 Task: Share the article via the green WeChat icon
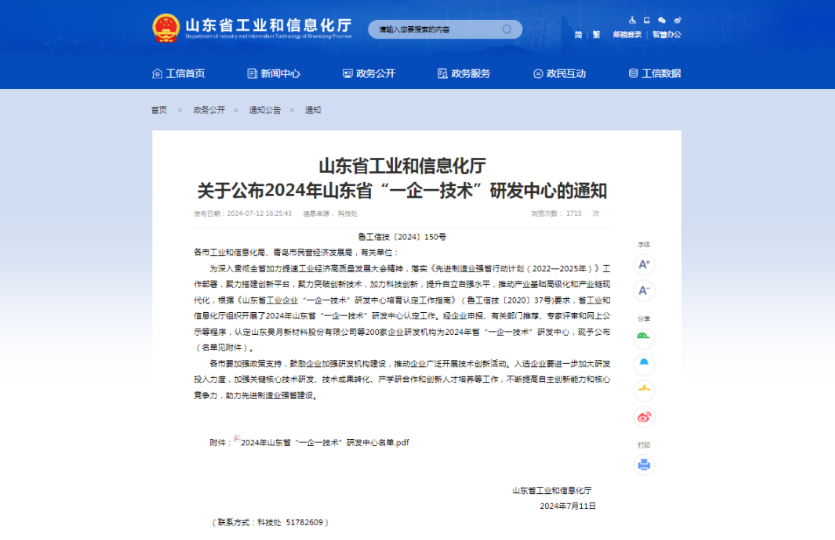coord(644,338)
